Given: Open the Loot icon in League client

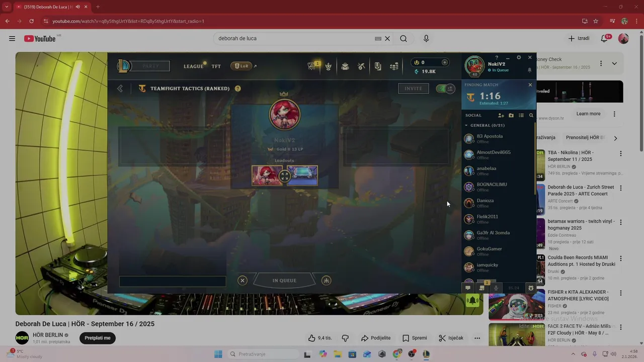Looking at the screenshot, I should [x=378, y=66].
